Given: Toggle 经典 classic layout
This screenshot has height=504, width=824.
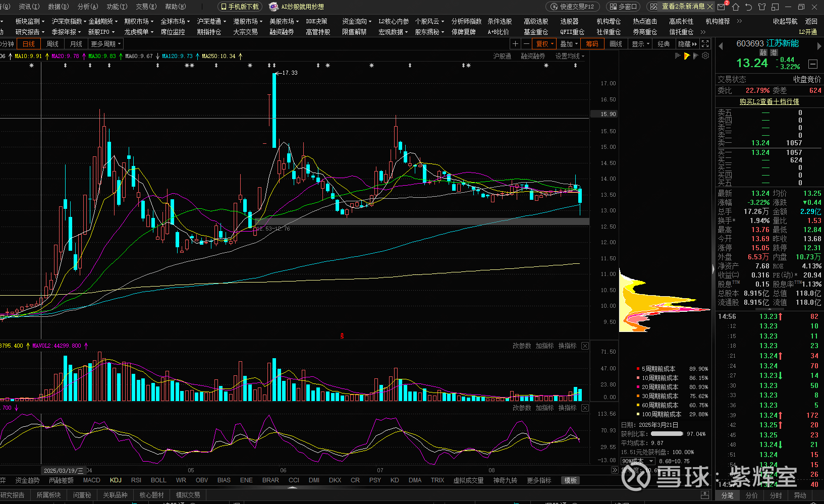Looking at the screenshot, I should (664, 44).
